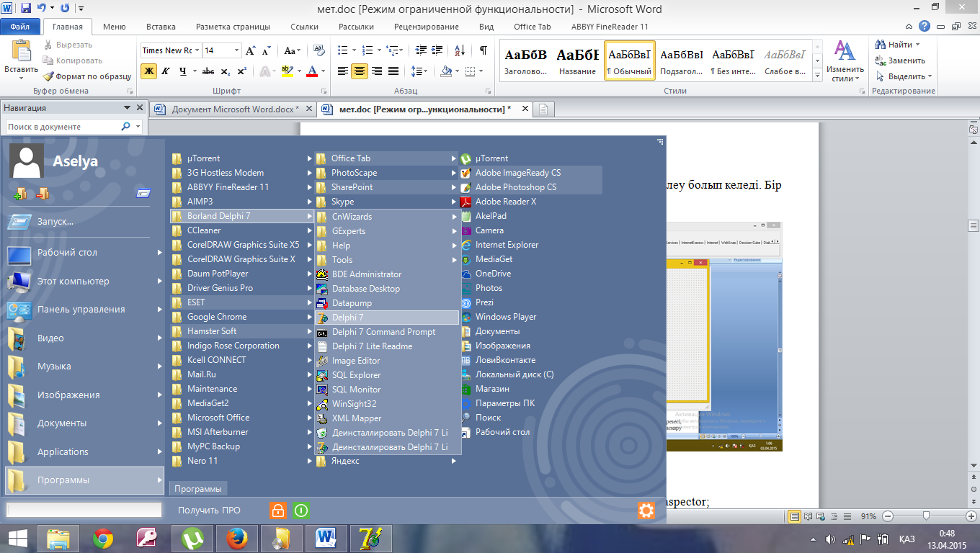Toggle justify paragraph alignment
The height and width of the screenshot is (553, 980).
click(x=393, y=71)
